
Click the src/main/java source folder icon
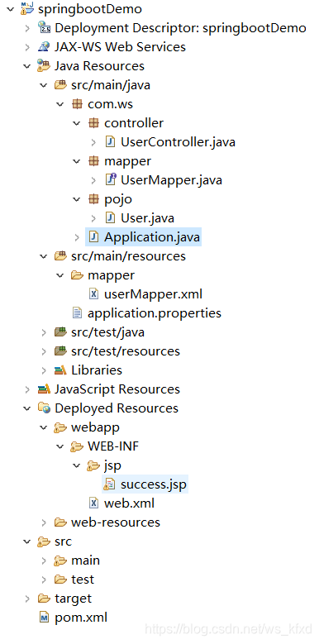pyautogui.click(x=60, y=85)
